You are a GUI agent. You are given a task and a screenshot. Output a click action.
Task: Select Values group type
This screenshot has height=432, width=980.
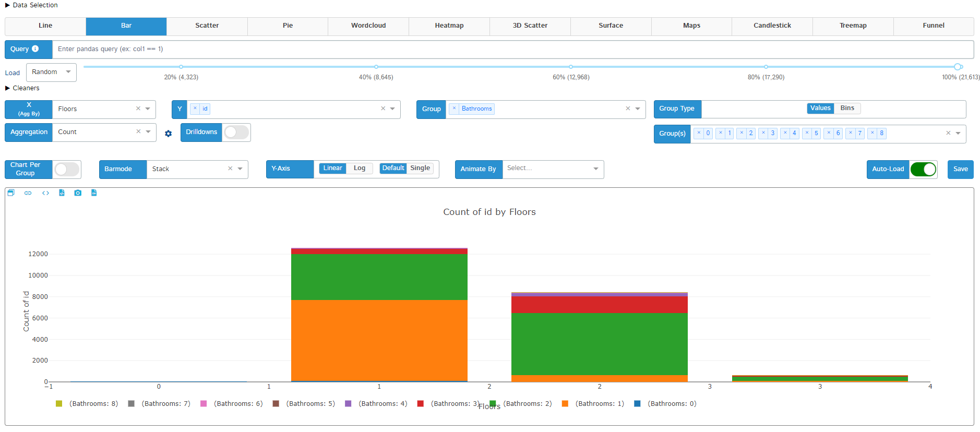[x=820, y=108]
